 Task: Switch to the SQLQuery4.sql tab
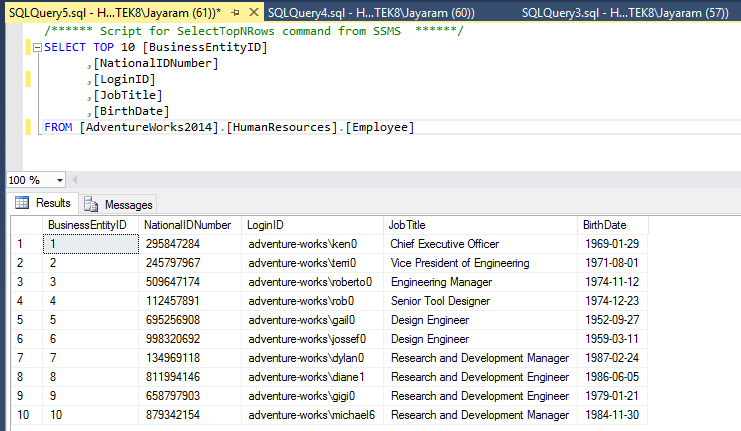[371, 13]
